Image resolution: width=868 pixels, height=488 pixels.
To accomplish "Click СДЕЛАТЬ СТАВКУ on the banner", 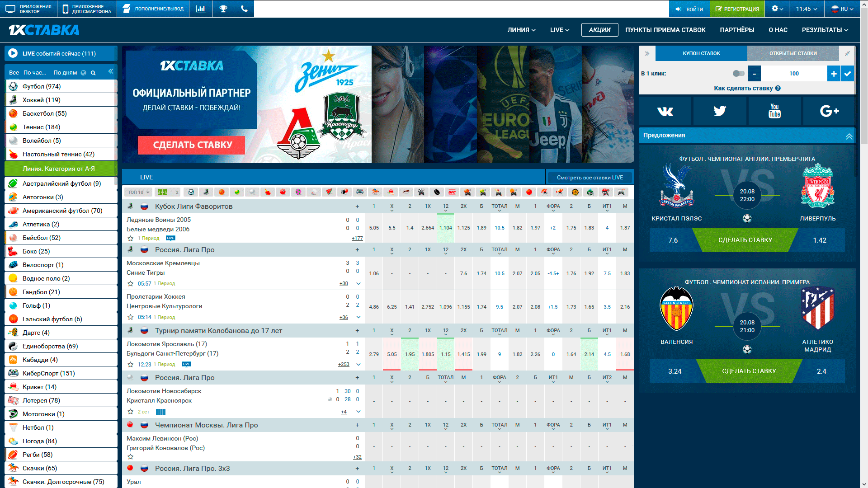I will coord(192,145).
